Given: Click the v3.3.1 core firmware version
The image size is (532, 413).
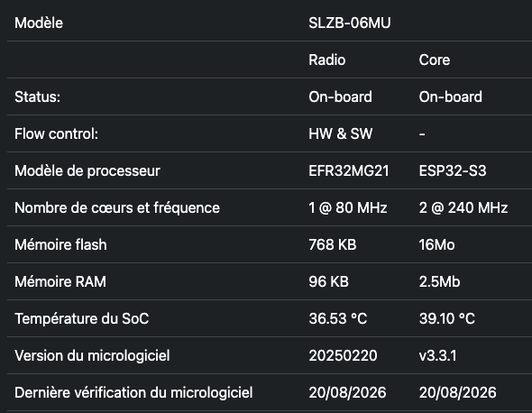Looking at the screenshot, I should [438, 355].
